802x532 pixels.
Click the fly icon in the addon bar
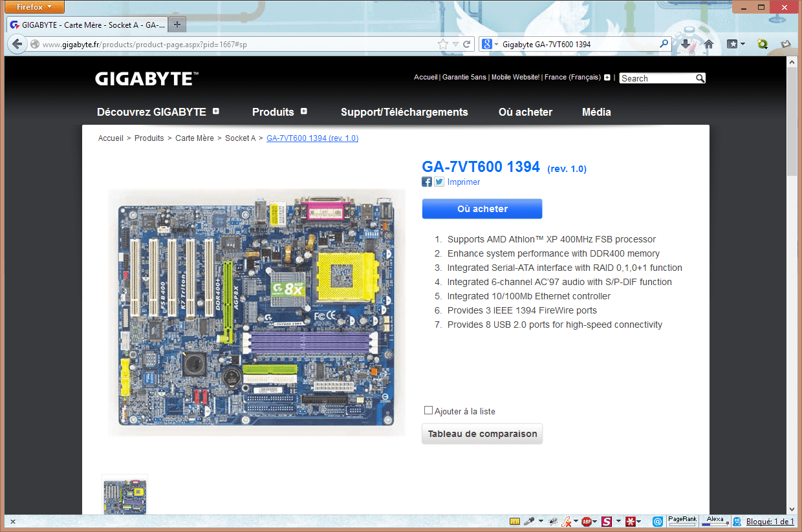click(x=553, y=521)
